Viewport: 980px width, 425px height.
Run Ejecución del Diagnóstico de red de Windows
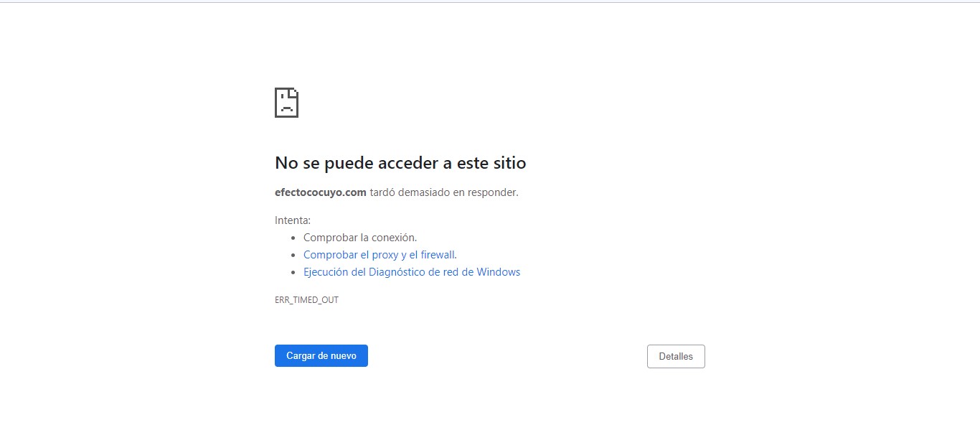(412, 272)
